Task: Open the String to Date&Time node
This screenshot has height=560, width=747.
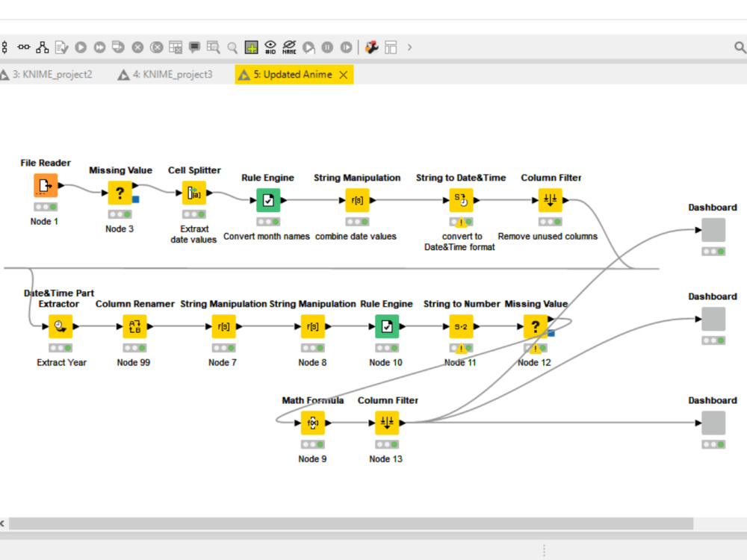Action: 461,199
